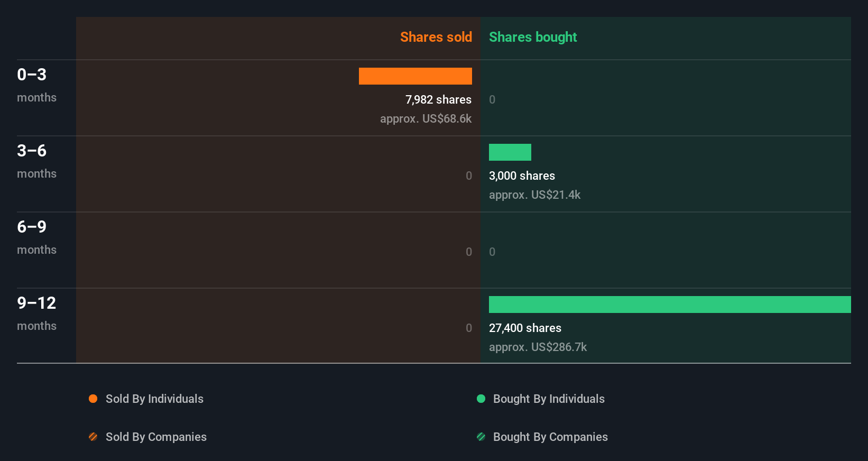Click the orange Sold By Individuals legend dot
868x461 pixels.
[x=93, y=399]
